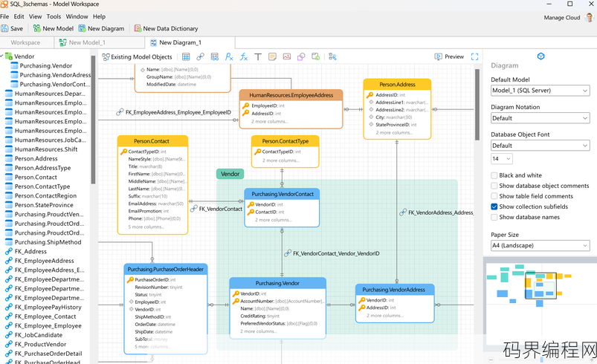Click '5 more columns...' in Person.Contact table
The width and height of the screenshot is (597, 364).
[x=146, y=227]
